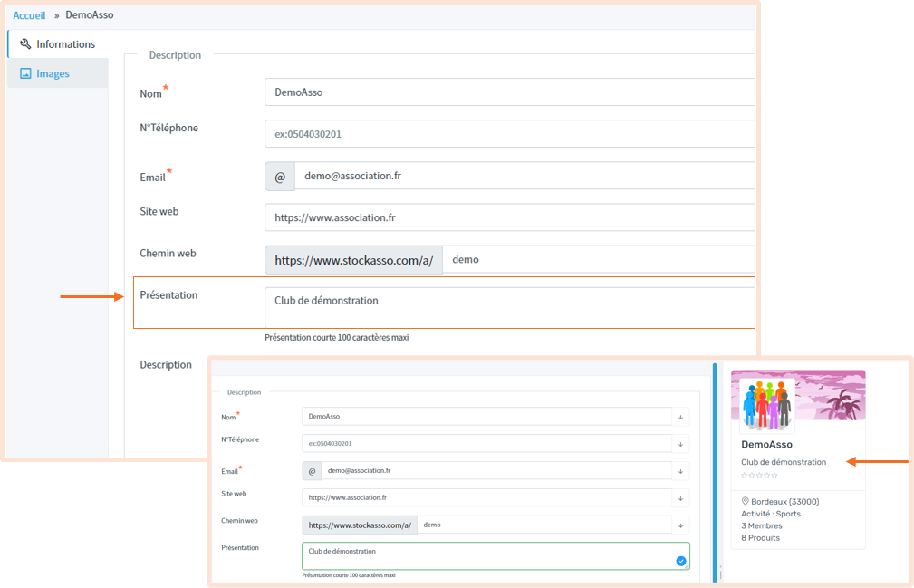Viewport: 914px width, 588px height.
Task: Open the DemoAsso title on the preview card
Action: click(766, 445)
